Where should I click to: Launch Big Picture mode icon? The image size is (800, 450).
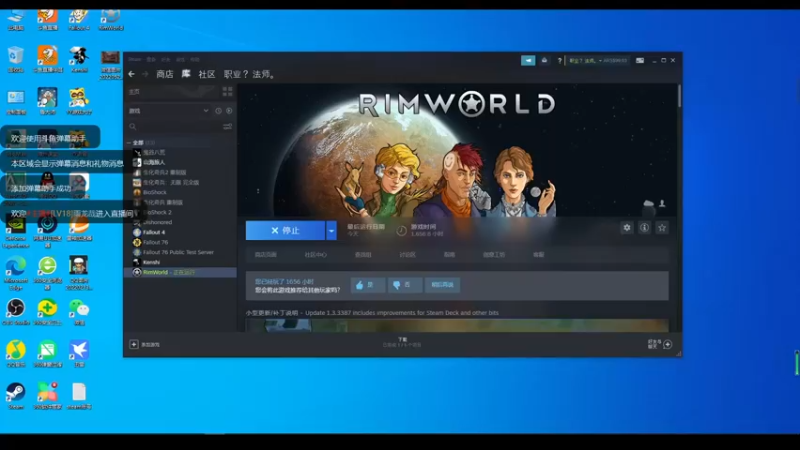coord(640,60)
